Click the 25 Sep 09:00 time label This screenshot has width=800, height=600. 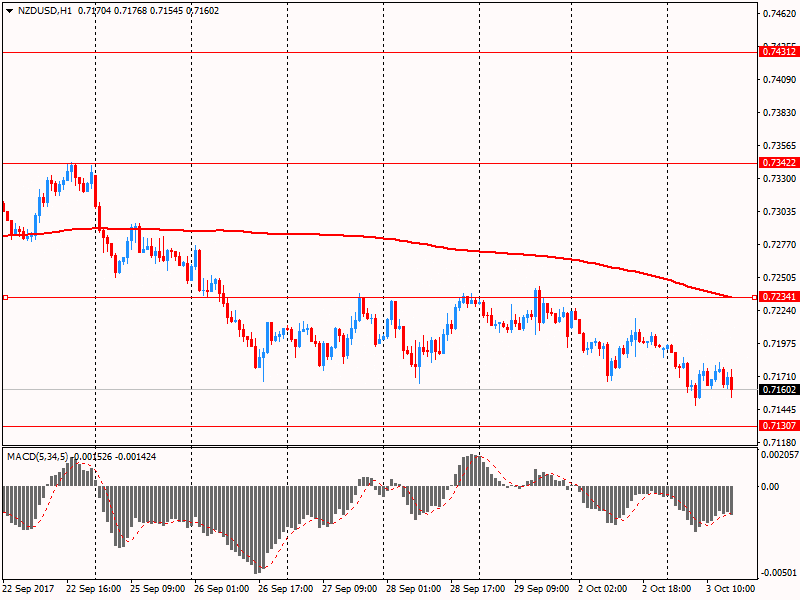point(158,588)
